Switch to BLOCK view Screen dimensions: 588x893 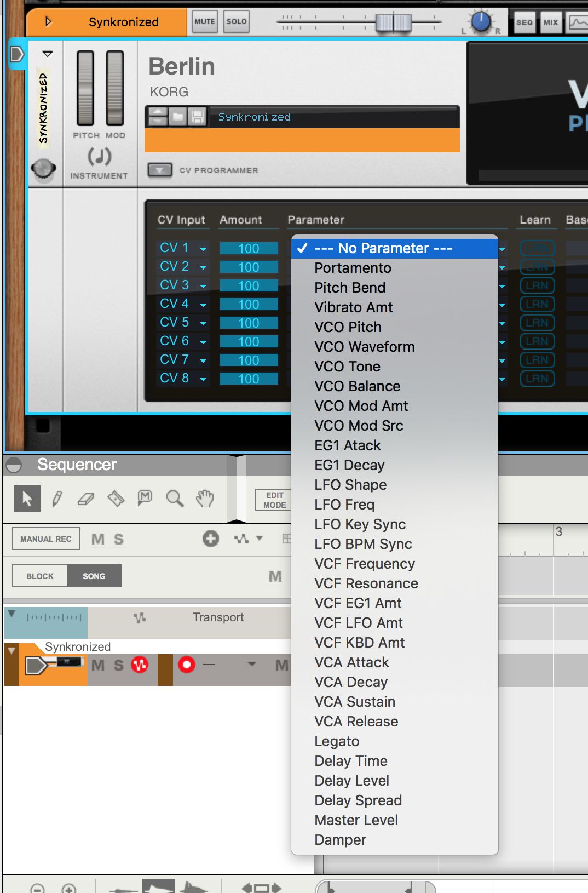40,576
